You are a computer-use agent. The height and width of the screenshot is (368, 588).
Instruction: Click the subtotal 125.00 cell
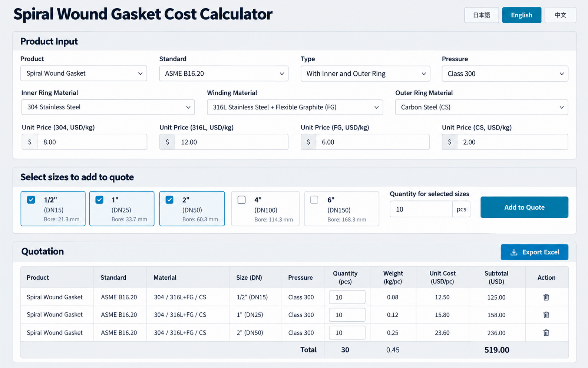click(496, 297)
